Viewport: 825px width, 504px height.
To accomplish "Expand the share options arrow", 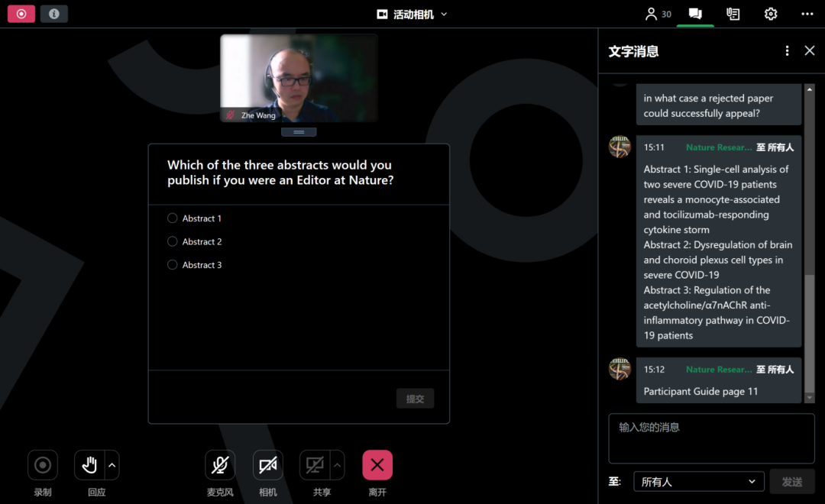I will [x=338, y=465].
